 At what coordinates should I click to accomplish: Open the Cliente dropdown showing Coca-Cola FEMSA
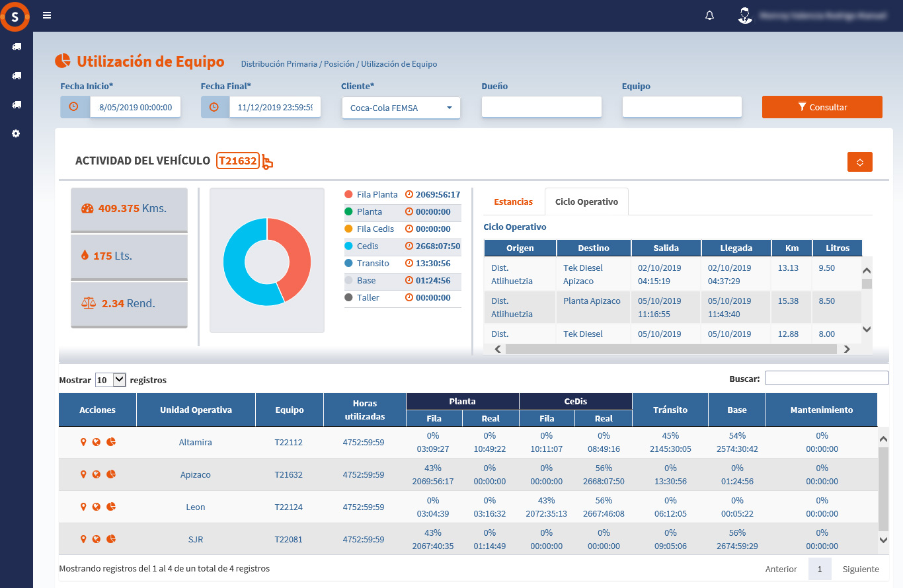401,108
